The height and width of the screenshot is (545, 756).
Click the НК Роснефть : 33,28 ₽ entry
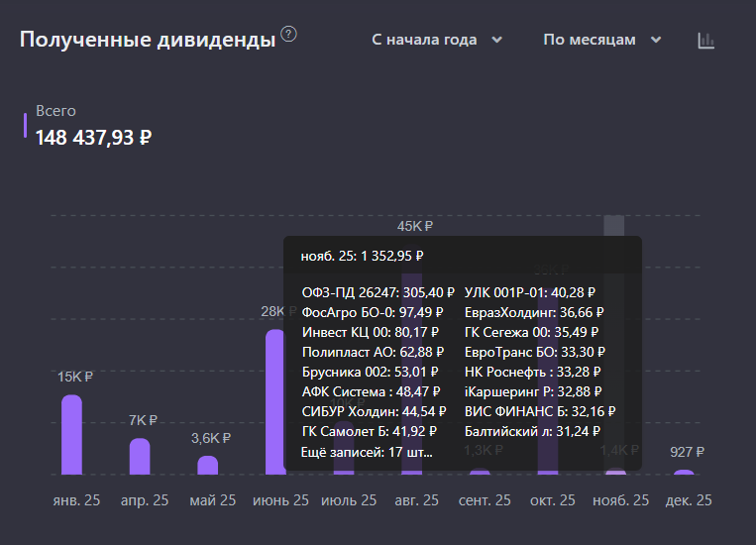click(x=533, y=372)
